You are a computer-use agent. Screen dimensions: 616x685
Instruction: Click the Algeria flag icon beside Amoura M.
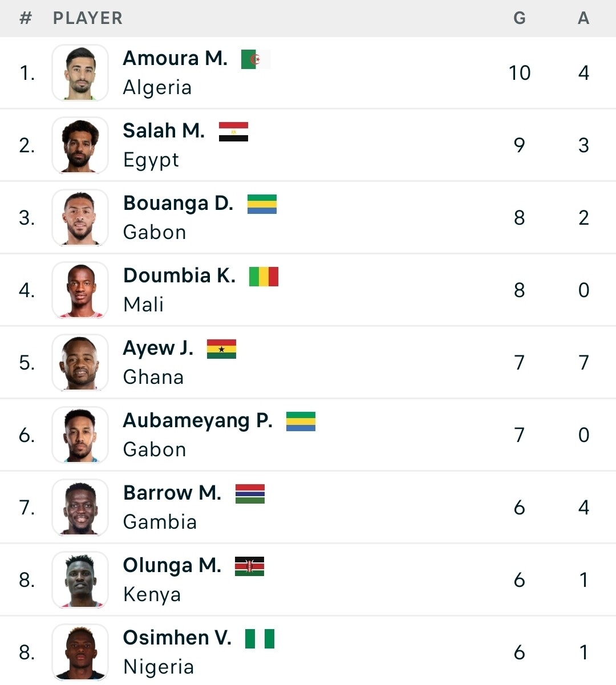coord(256,59)
